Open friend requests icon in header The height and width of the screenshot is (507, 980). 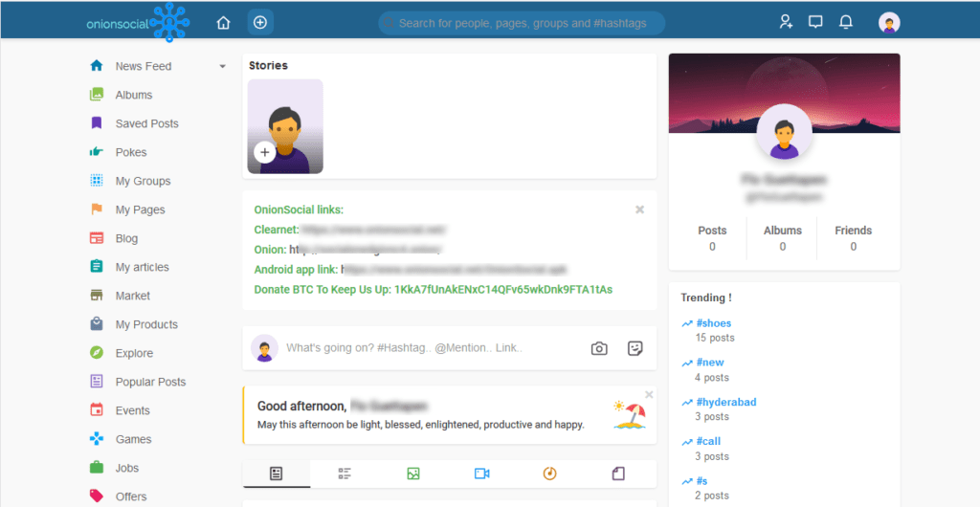[786, 22]
